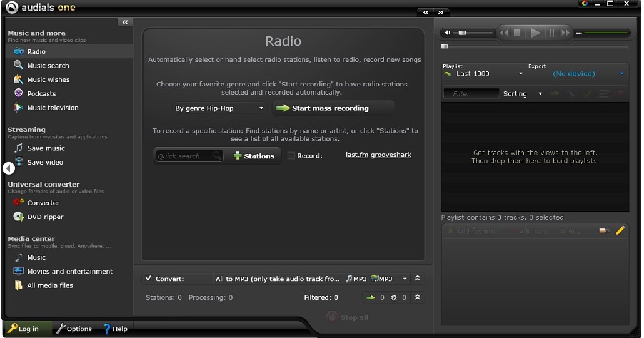The image size is (644, 338).
Task: Click the DVD ripper disc icon
Action: pyautogui.click(x=18, y=217)
